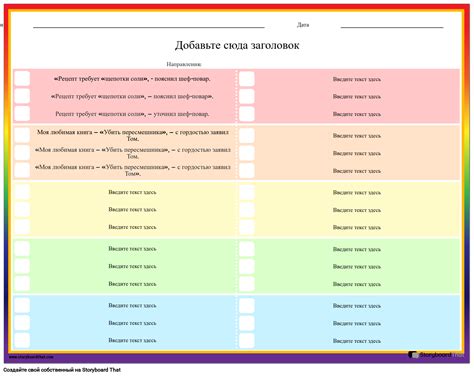Screen dimensions: 474x376
Task: Click last «Введите текст здесь» in blue right column
Action: tap(357, 341)
